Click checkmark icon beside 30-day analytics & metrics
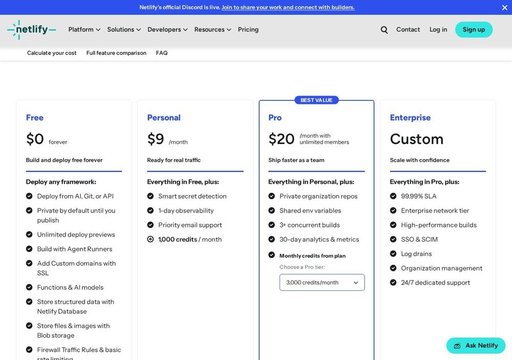 pyautogui.click(x=272, y=239)
